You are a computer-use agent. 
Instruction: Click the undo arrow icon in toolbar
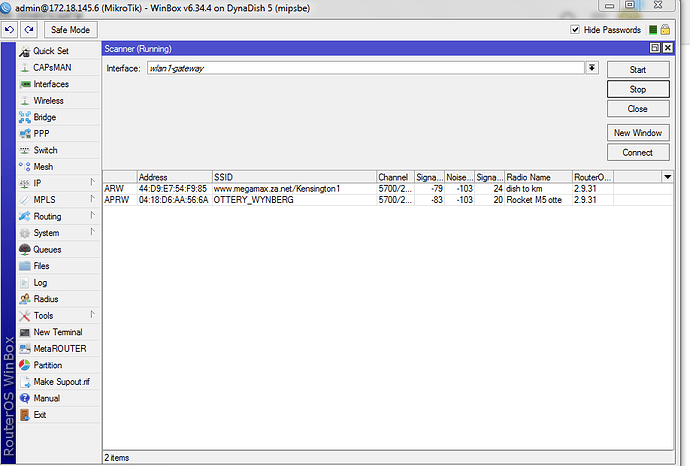[x=9, y=30]
